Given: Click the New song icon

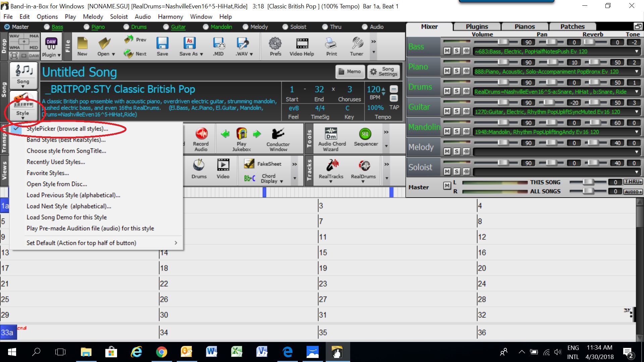Looking at the screenshot, I should click(x=82, y=46).
